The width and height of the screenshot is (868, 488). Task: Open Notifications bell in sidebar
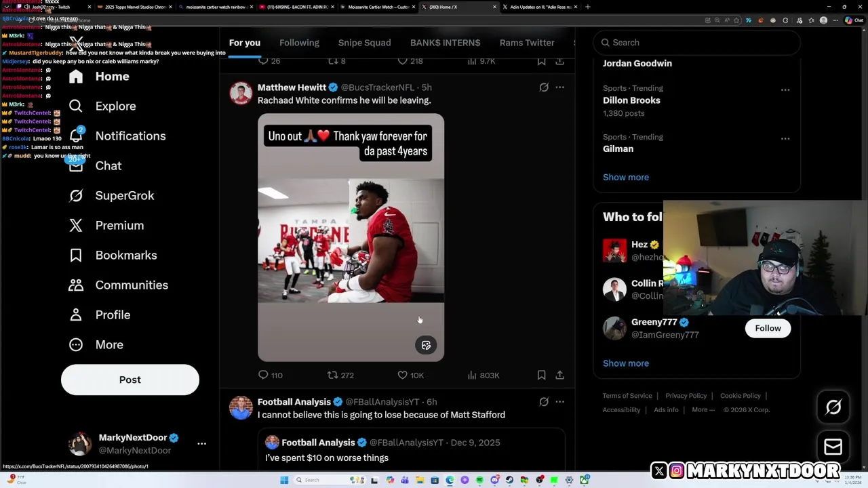pyautogui.click(x=76, y=136)
